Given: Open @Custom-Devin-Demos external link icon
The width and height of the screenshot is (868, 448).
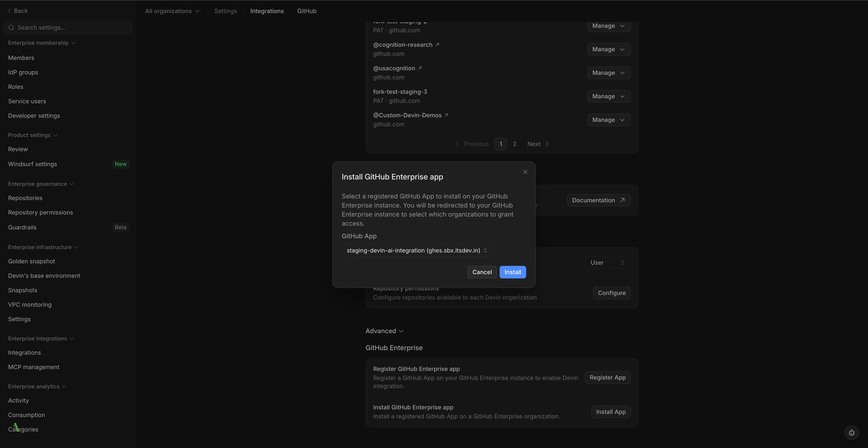Looking at the screenshot, I should 446,115.
